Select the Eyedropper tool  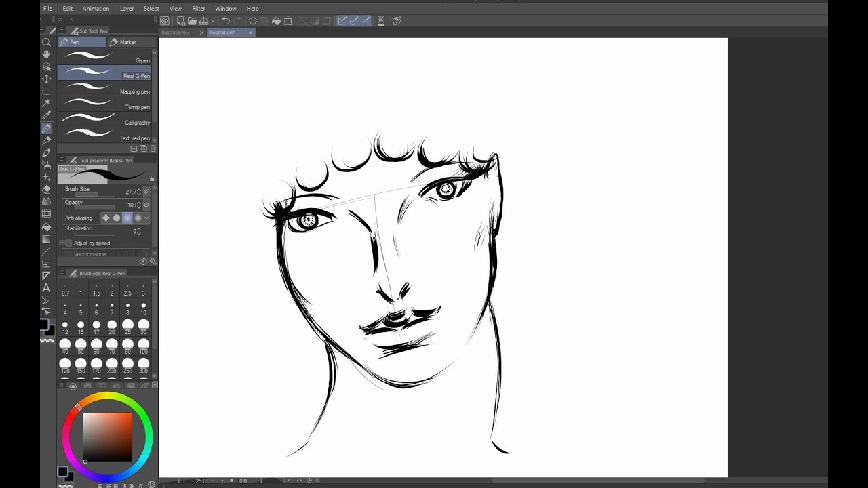46,115
